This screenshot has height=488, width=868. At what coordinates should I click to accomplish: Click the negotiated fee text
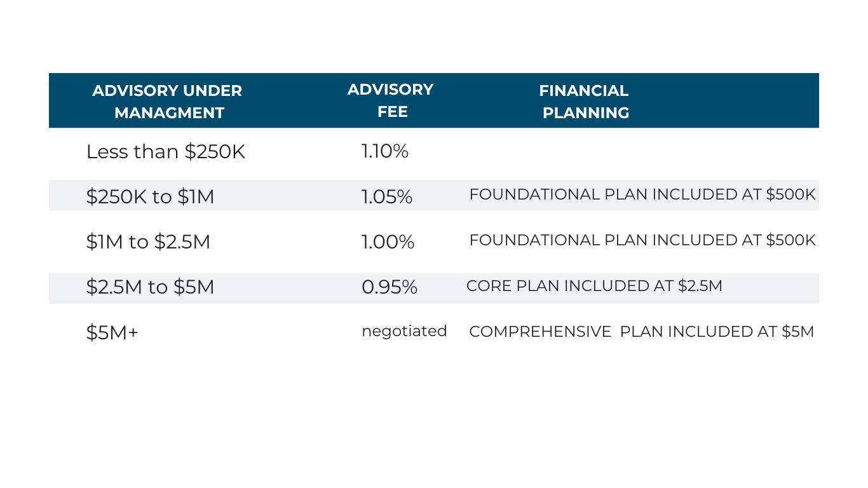[405, 331]
